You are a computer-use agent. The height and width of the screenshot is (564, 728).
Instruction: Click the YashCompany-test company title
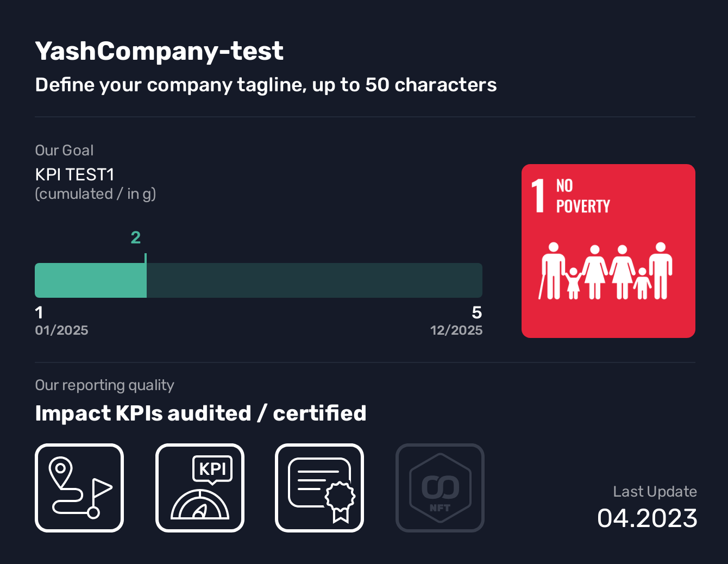159,51
